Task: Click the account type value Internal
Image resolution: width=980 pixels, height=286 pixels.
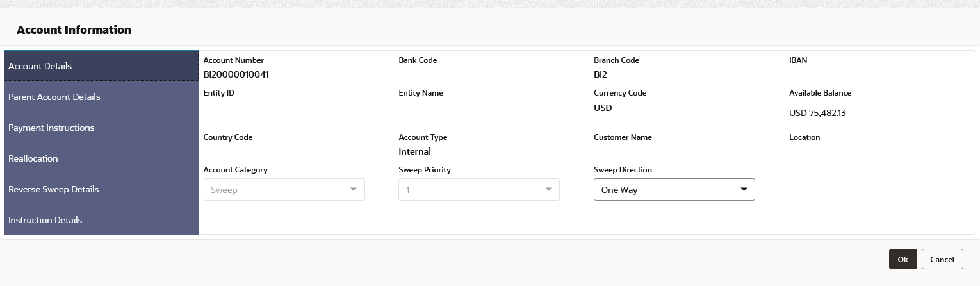Action: tap(414, 151)
